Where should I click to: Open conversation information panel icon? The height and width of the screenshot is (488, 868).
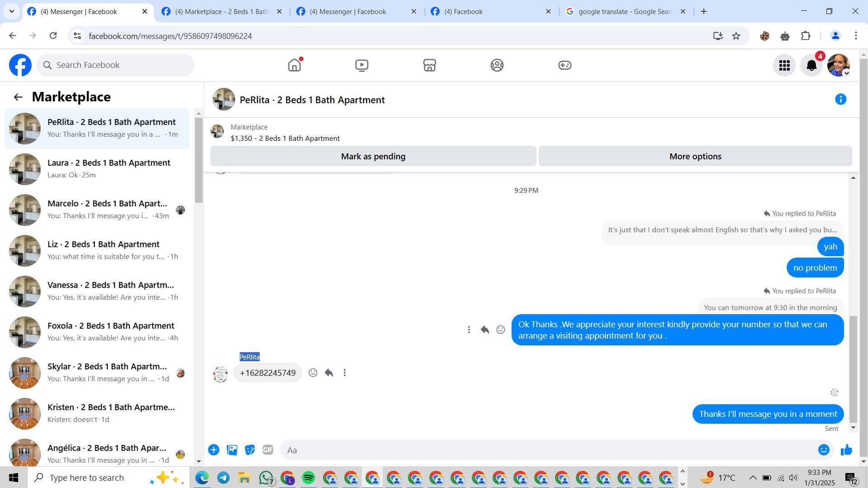[x=840, y=99]
